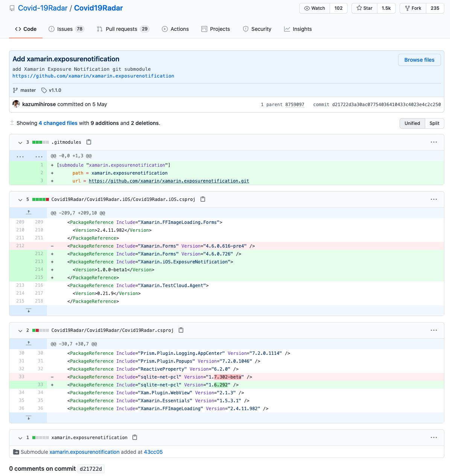The height and width of the screenshot is (476, 450).
Task: Show the 4 changed files list
Action: [58, 123]
